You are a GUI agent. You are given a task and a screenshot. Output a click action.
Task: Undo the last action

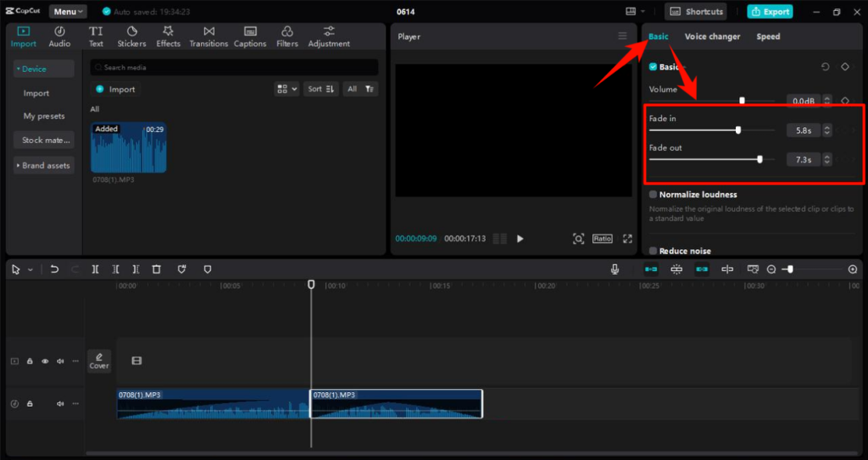pos(54,269)
